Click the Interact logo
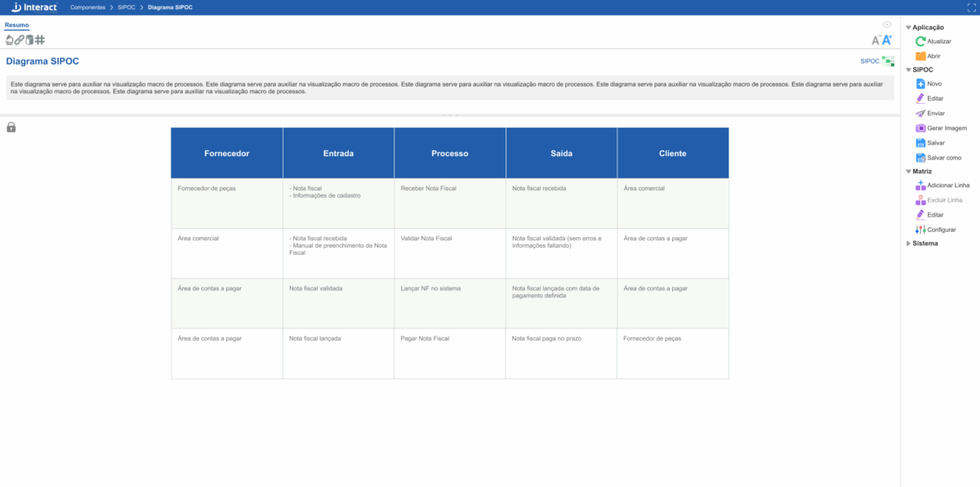 33,7
